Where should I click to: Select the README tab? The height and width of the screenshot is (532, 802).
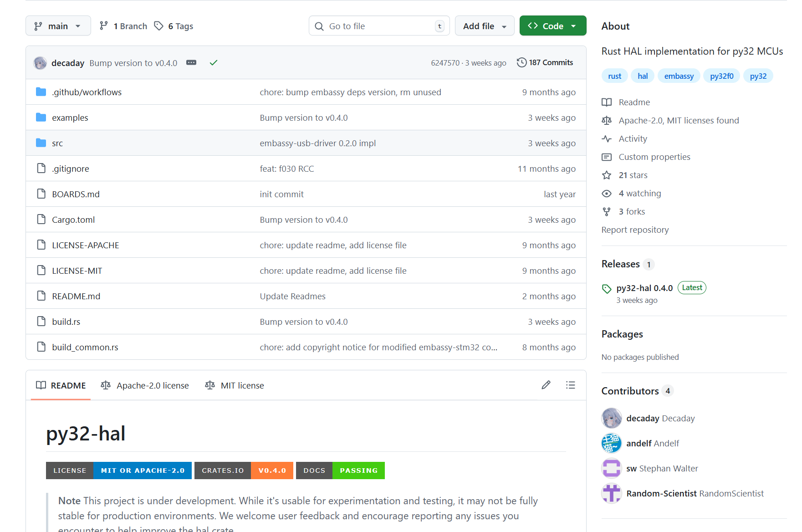point(61,385)
